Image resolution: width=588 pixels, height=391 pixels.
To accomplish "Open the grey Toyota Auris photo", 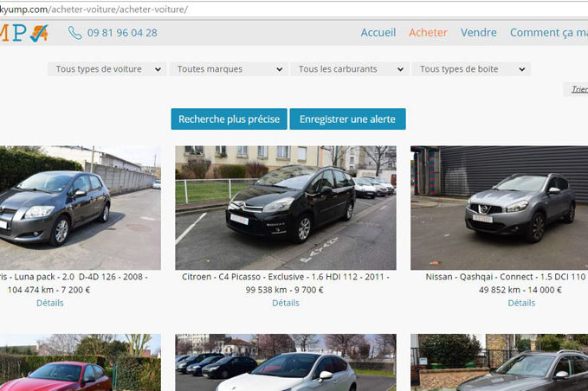I will coord(81,208).
